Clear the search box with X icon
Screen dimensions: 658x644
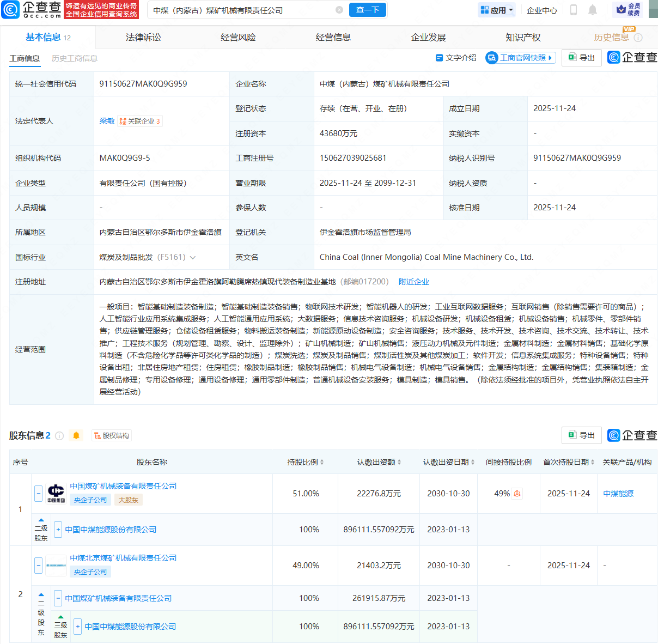[339, 10]
